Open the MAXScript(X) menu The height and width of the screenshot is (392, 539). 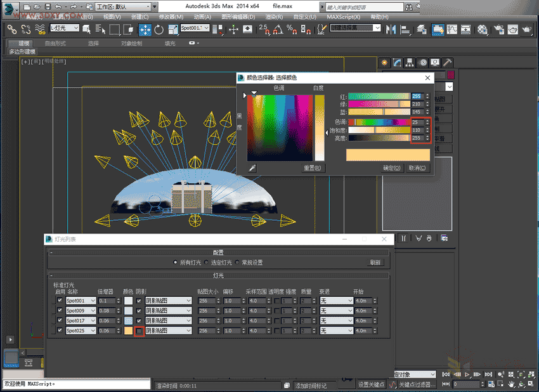point(343,17)
